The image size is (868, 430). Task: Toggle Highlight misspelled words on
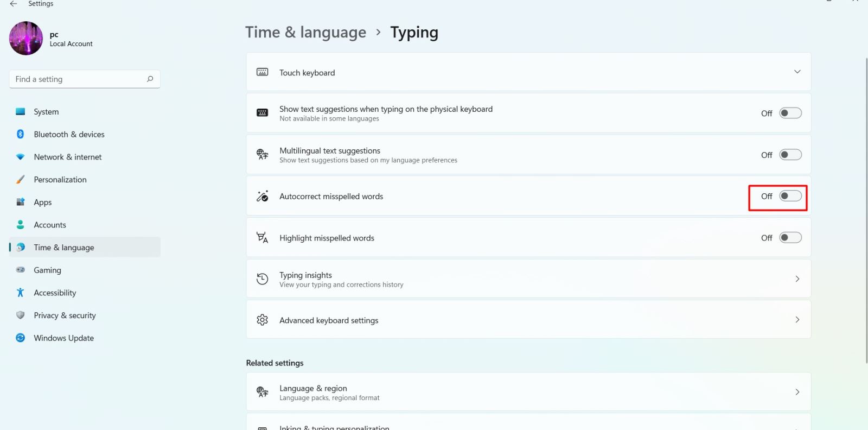(x=790, y=238)
